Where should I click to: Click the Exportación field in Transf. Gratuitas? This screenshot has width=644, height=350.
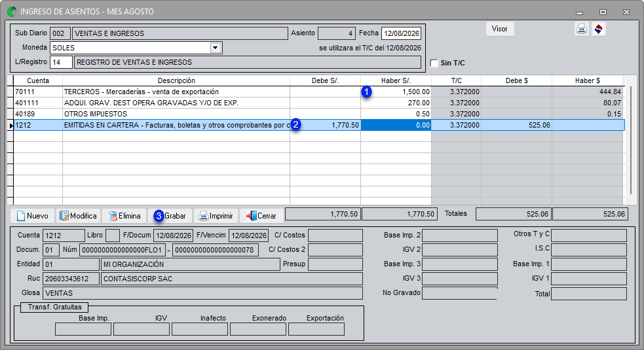pyautogui.click(x=316, y=329)
